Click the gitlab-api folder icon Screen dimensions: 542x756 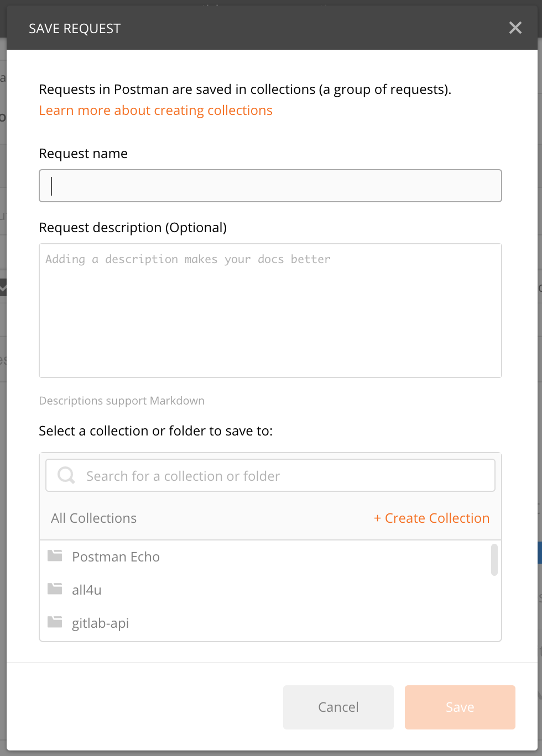coord(55,622)
